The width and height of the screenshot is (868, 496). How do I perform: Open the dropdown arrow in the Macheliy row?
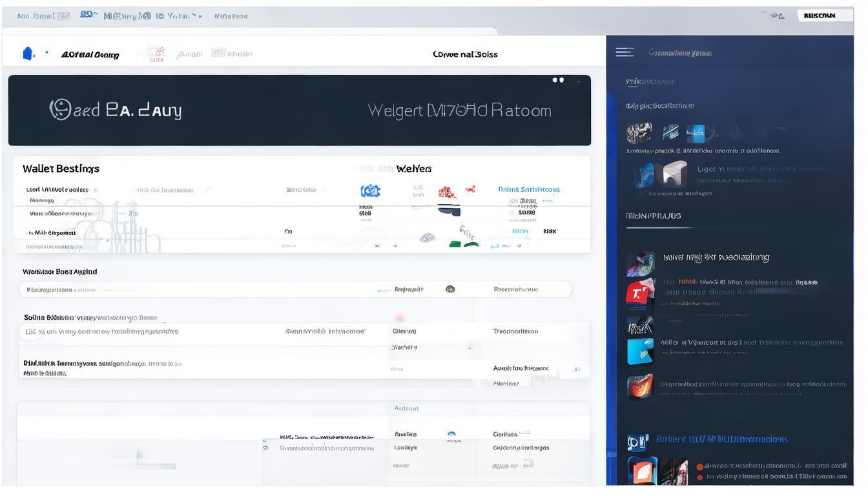[470, 348]
